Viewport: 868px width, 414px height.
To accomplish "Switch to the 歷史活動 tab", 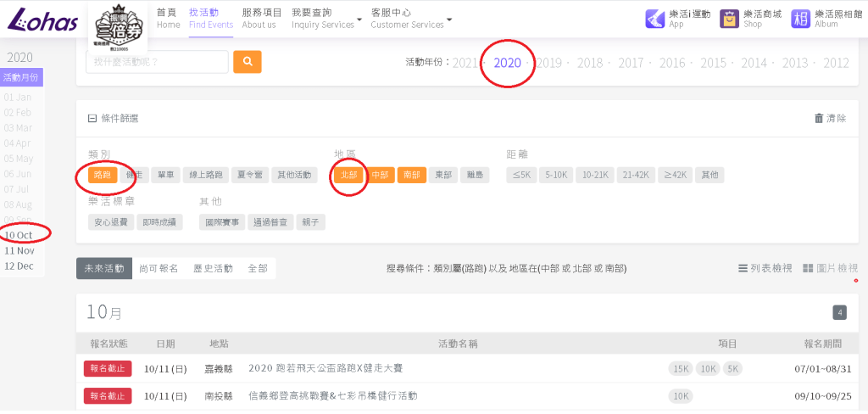I will coord(211,268).
